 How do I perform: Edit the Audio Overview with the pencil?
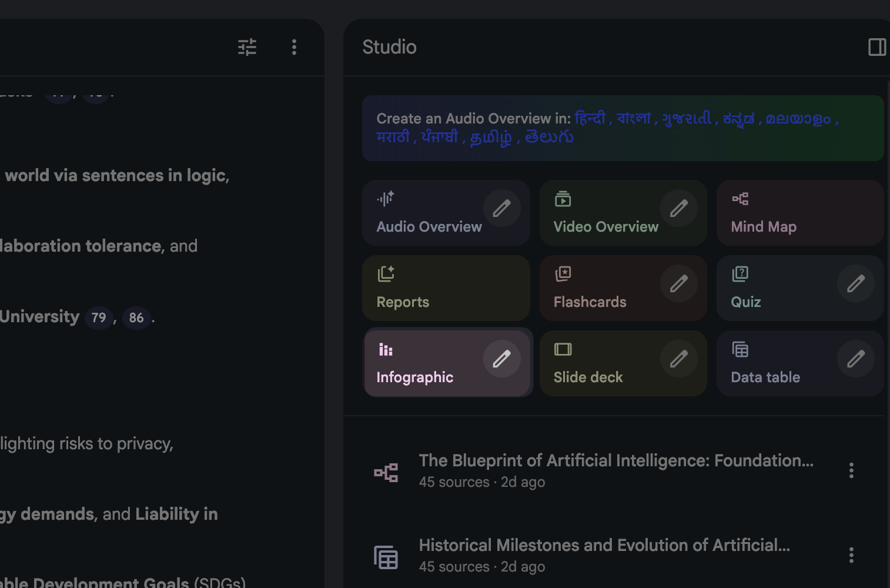(502, 208)
